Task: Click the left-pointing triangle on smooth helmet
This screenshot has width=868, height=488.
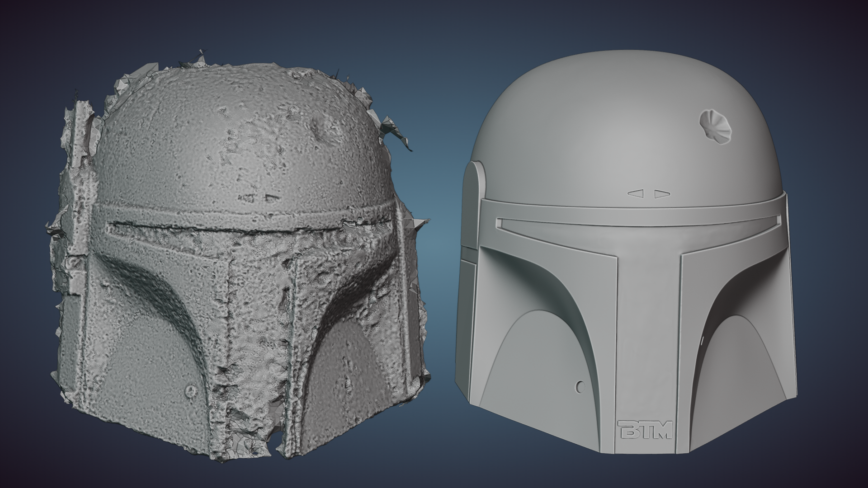Action: (636, 194)
